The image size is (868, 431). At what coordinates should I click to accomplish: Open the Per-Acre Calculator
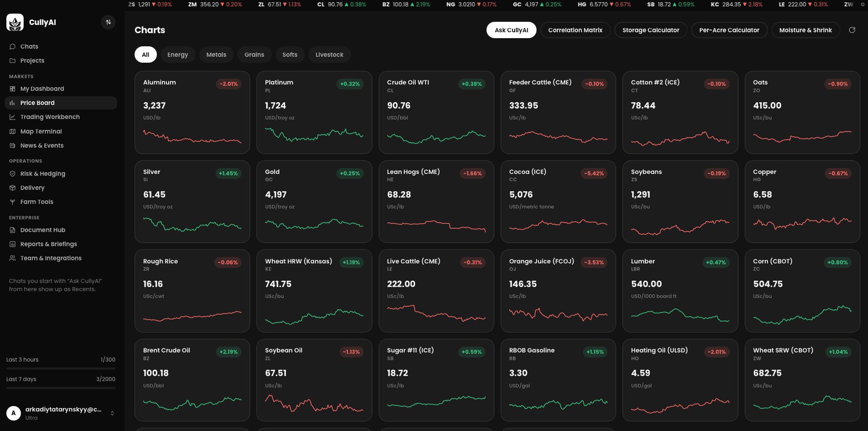click(x=729, y=30)
